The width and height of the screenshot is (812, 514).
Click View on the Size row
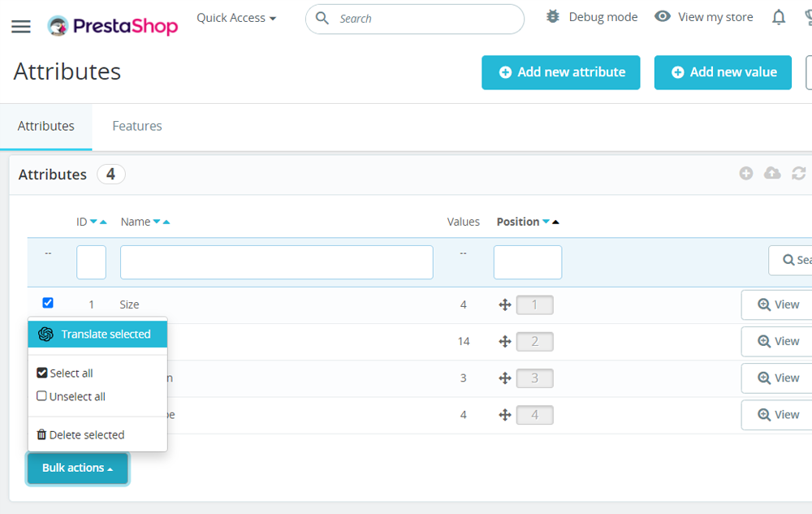click(780, 305)
